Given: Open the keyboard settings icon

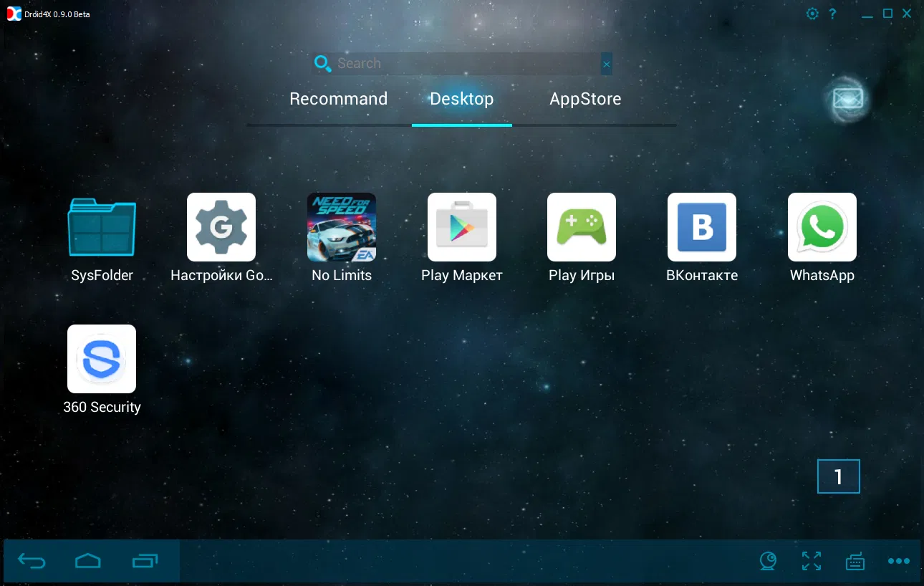Looking at the screenshot, I should pos(855,561).
